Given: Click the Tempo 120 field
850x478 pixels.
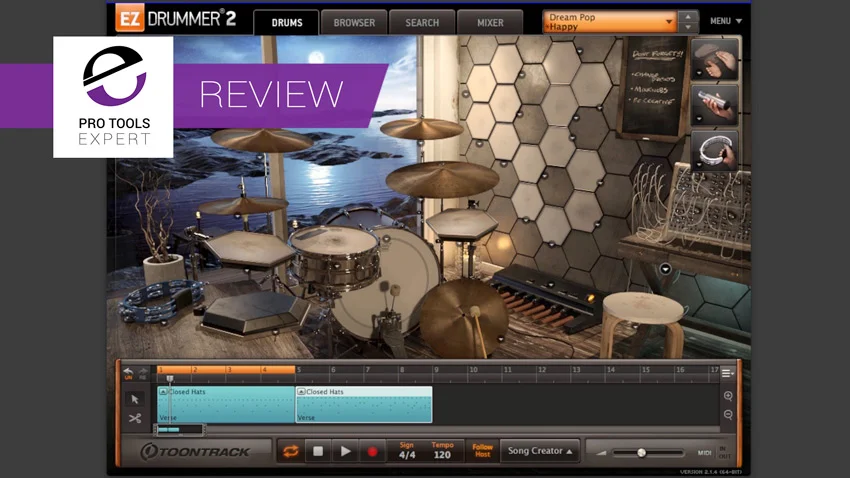Looking at the screenshot, I should (x=442, y=450).
